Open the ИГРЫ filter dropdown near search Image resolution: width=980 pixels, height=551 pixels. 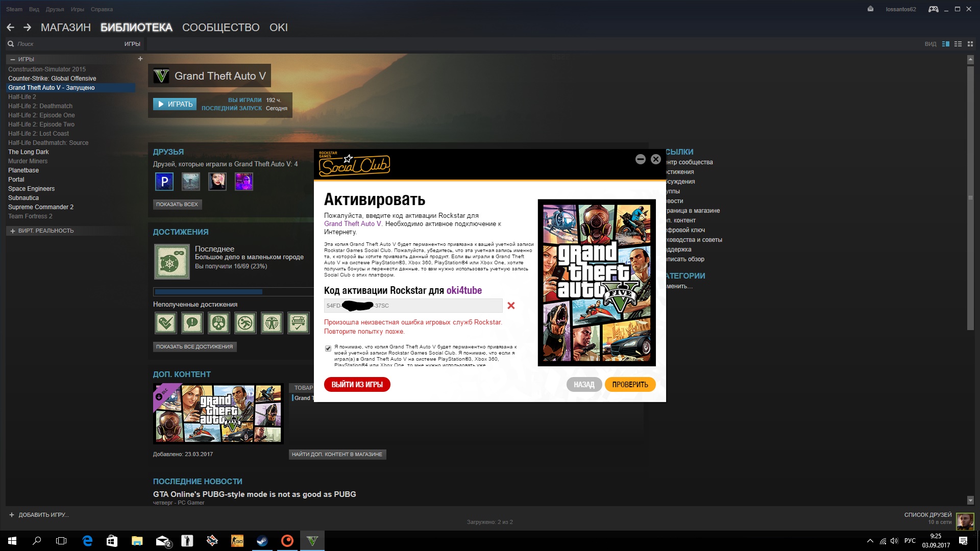point(132,44)
